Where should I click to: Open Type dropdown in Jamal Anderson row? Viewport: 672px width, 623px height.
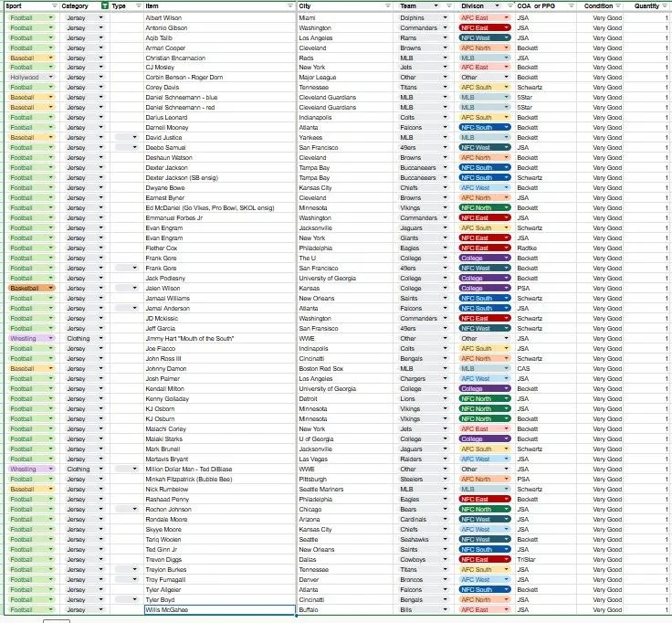[x=134, y=308]
